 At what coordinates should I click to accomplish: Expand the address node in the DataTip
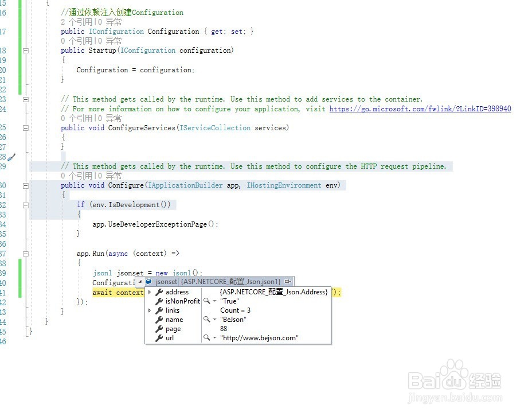click(x=150, y=292)
